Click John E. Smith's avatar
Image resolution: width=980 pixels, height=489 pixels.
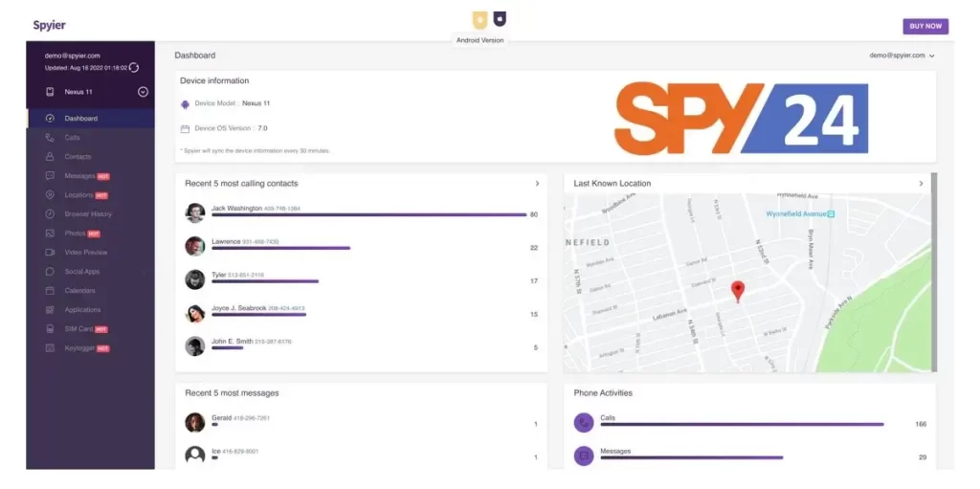click(x=195, y=345)
